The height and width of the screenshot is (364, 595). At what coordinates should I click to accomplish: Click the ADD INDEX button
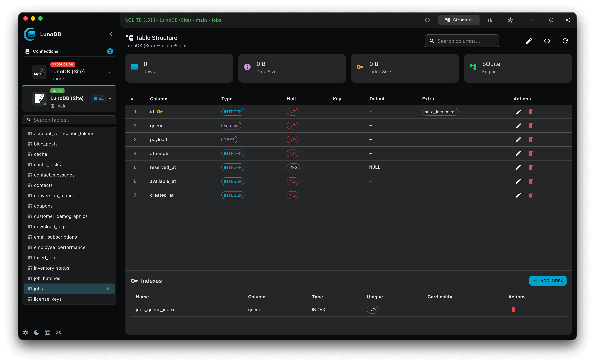[548, 281]
